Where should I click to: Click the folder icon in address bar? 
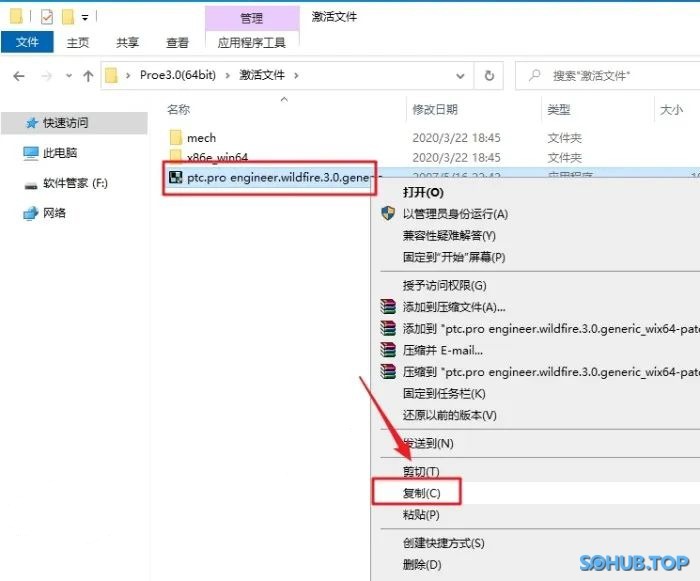pos(111,75)
